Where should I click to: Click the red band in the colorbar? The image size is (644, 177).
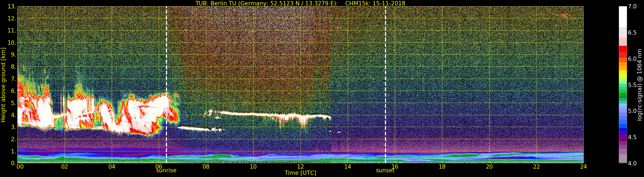[x=623, y=51]
